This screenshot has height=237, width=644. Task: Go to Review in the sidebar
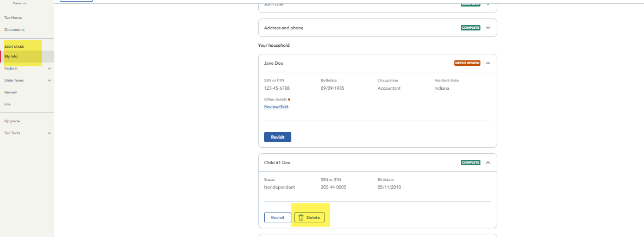coord(10,92)
